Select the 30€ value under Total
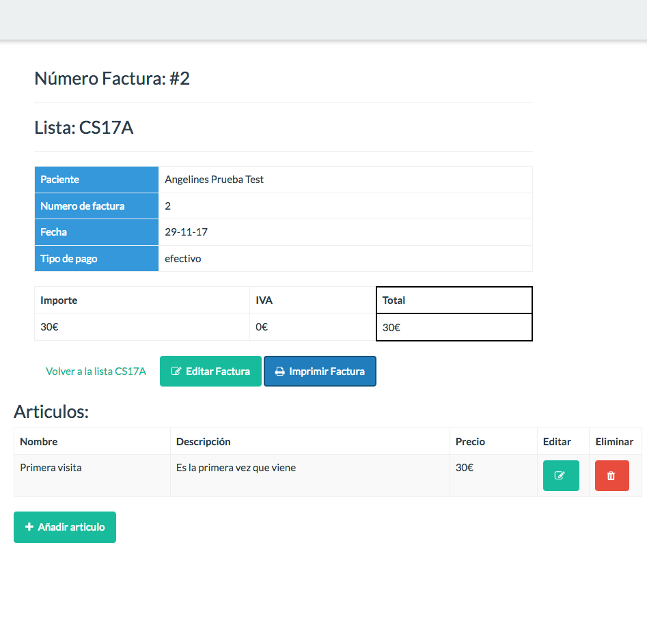 click(391, 328)
